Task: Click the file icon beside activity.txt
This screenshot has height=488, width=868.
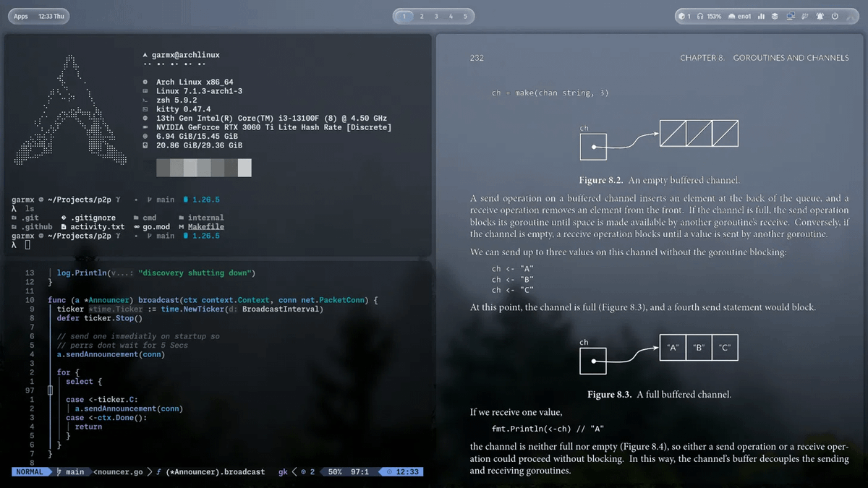Action: pyautogui.click(x=64, y=226)
